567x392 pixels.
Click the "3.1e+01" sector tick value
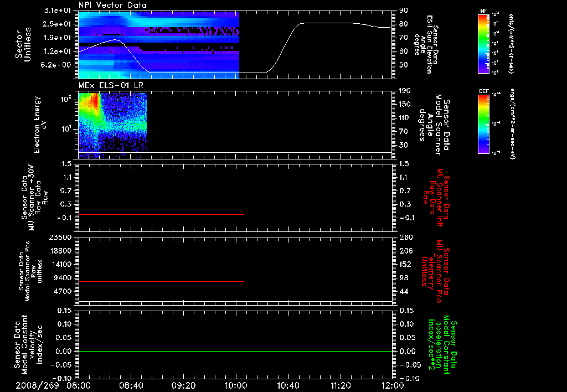pyautogui.click(x=58, y=11)
